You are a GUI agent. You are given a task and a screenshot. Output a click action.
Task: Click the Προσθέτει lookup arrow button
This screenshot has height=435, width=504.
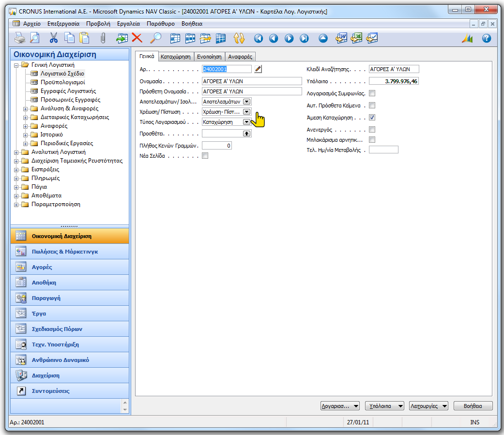coord(246,134)
